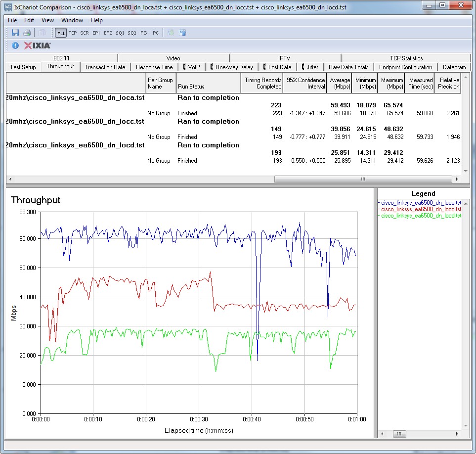Toggle the PG filter button
Screen dimensions: 476x454
(143, 33)
